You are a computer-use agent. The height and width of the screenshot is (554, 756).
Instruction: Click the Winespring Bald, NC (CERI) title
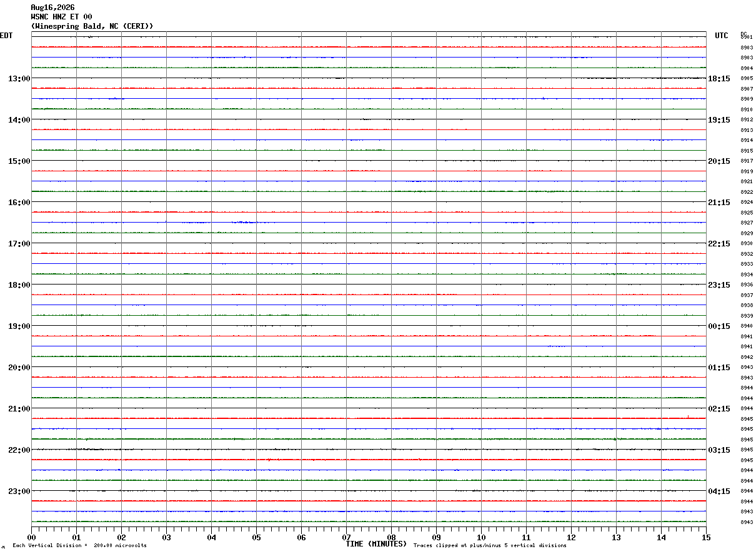click(x=92, y=26)
